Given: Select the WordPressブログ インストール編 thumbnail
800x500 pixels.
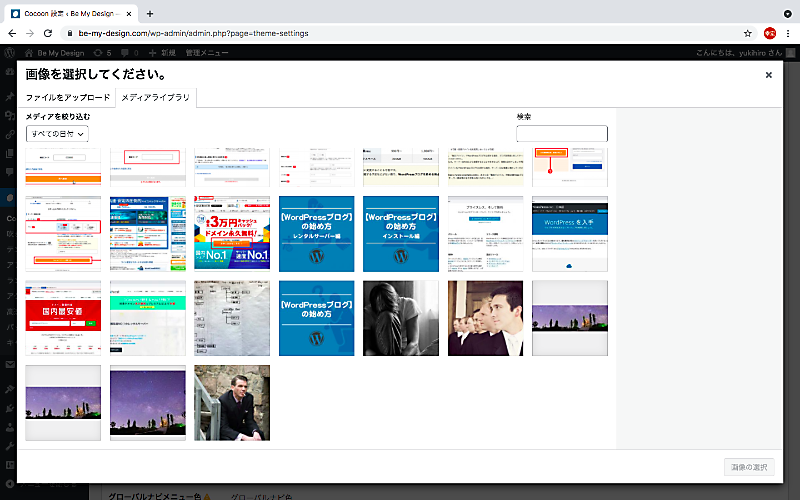Looking at the screenshot, I should tap(401, 234).
